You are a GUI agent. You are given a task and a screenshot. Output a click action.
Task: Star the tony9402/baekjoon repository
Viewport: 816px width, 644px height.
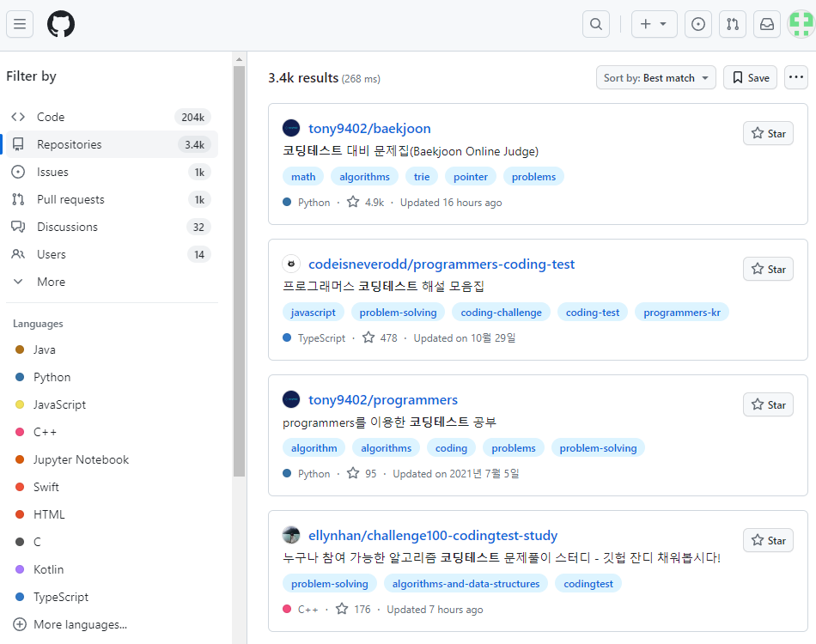(x=768, y=134)
